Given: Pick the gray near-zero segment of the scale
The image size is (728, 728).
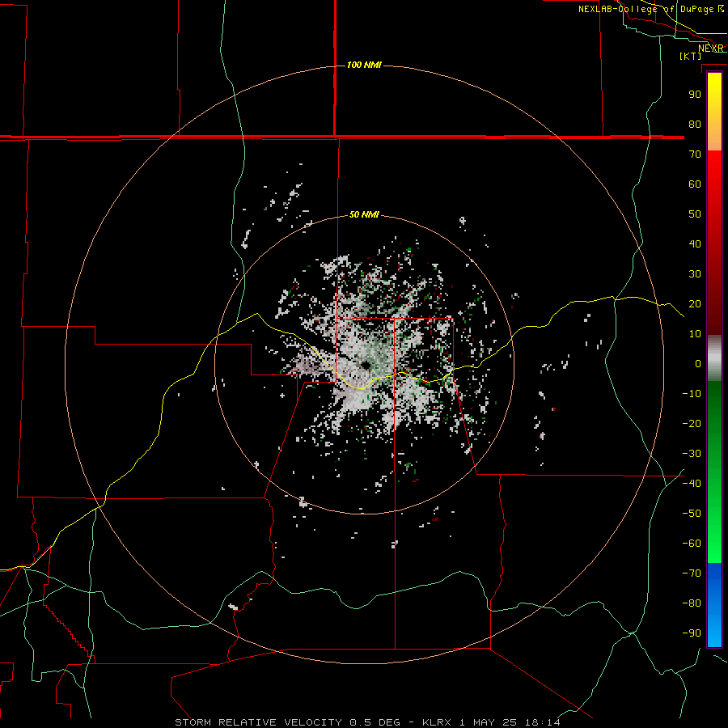Looking at the screenshot, I should coord(714,358).
